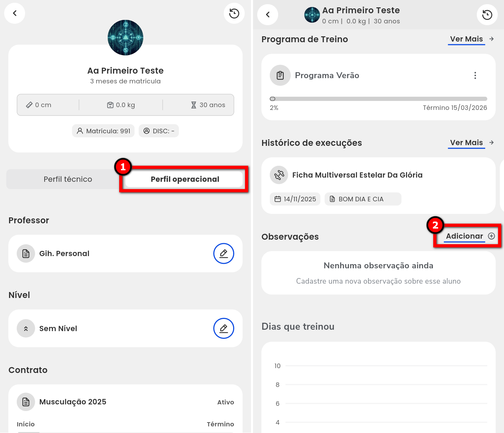504x433 pixels.
Task: Click back arrow beside small profile avatar
Action: 268,15
